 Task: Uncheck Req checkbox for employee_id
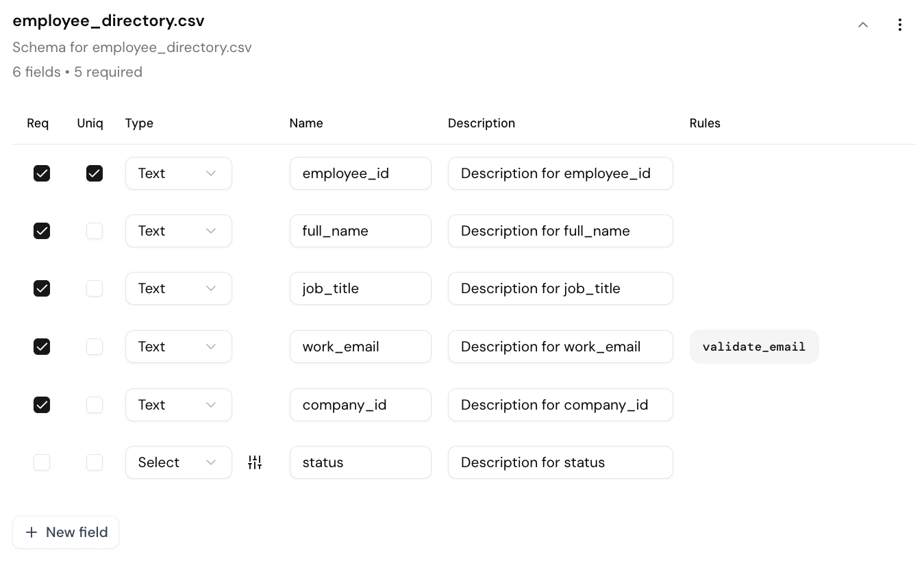click(42, 173)
